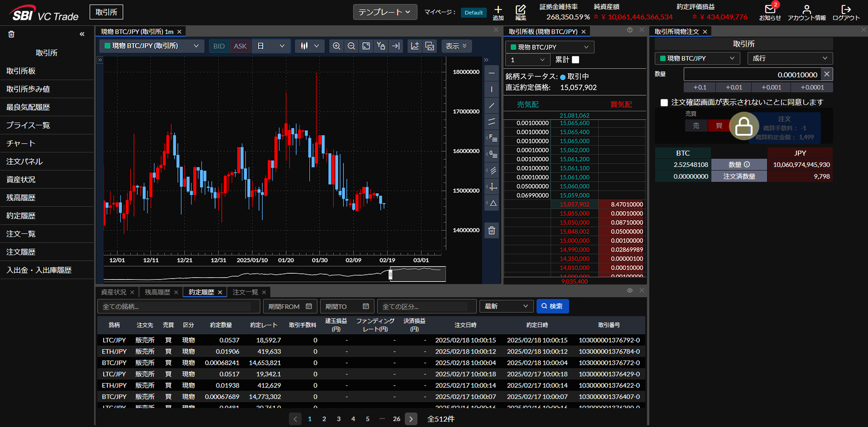Screen dimensions: 868x427
Task: Toggle visibility eye icon of bottom panel
Action: coord(630,290)
